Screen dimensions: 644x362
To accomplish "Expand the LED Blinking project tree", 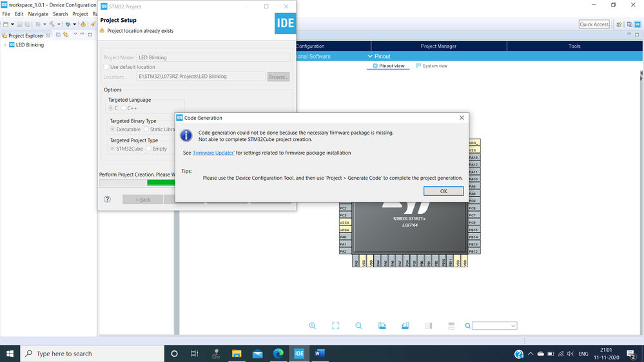I will point(5,44).
